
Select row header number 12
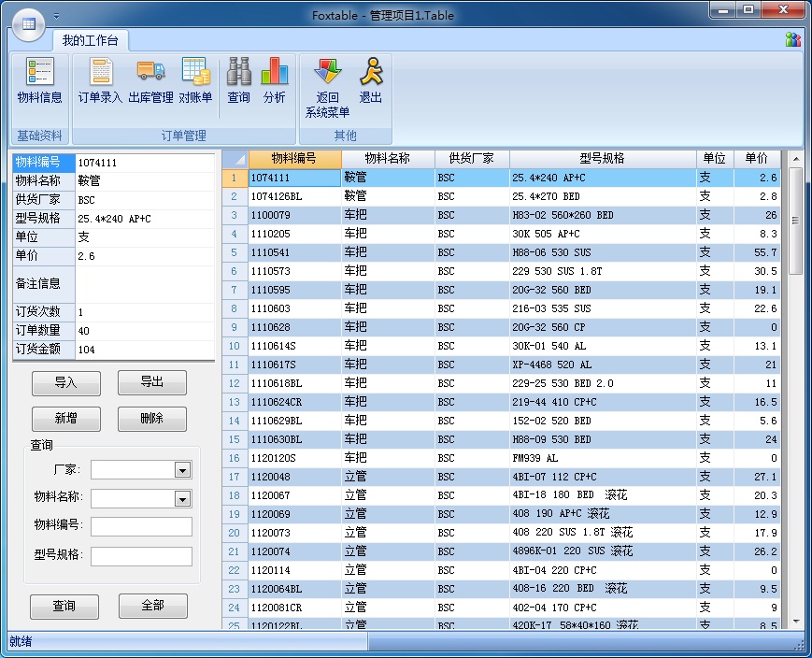235,383
